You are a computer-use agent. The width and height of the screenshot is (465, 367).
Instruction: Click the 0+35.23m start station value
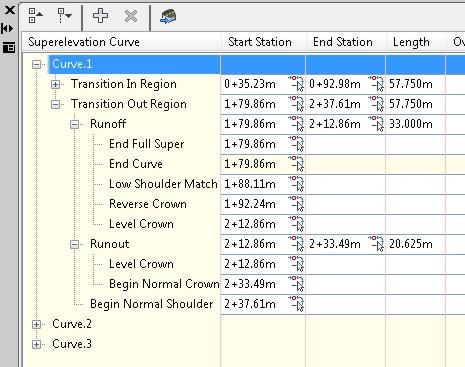[x=250, y=84]
